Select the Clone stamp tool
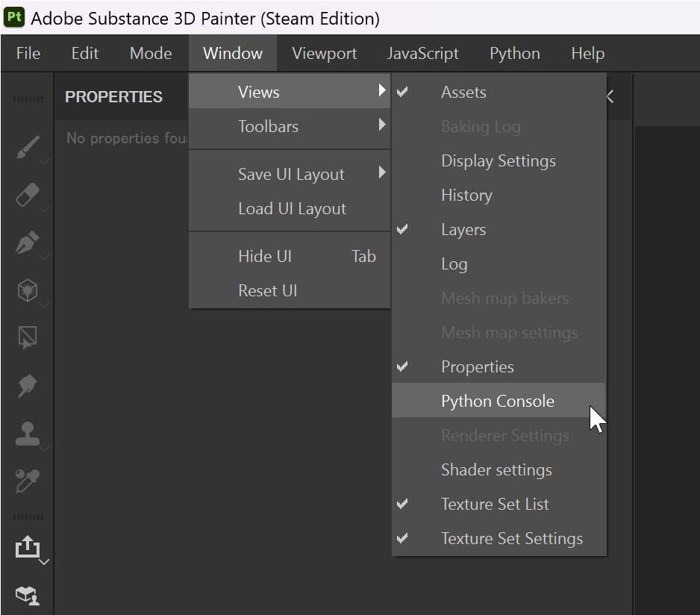This screenshot has width=700, height=615. click(x=28, y=433)
